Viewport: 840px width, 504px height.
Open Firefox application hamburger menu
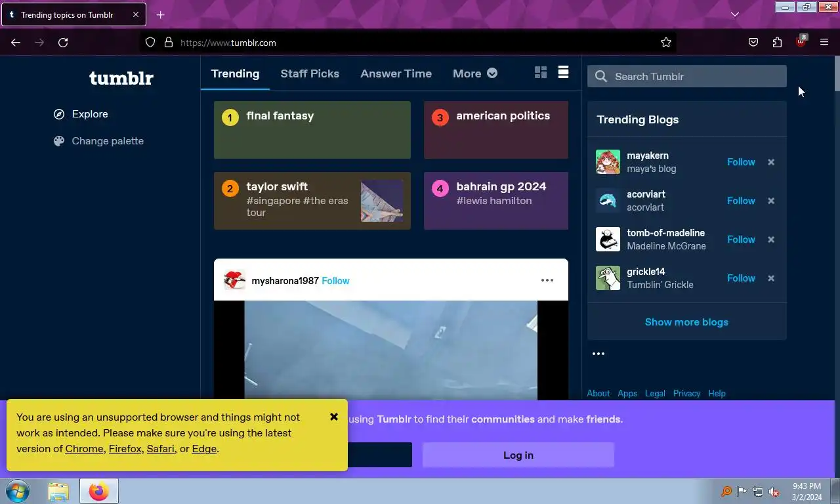coord(824,43)
